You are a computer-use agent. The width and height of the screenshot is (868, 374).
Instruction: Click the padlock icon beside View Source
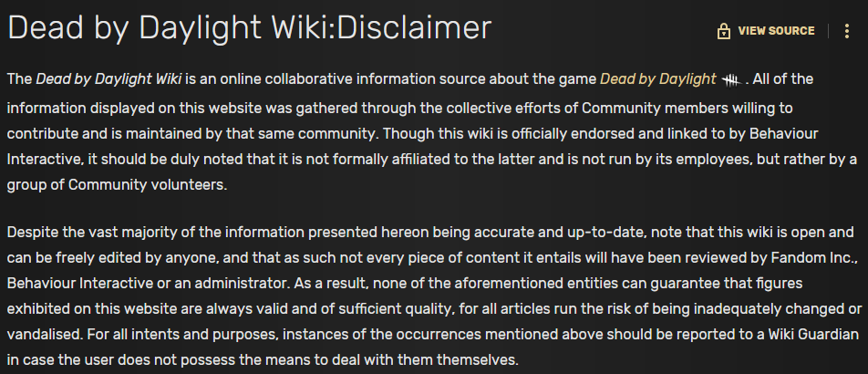(724, 31)
